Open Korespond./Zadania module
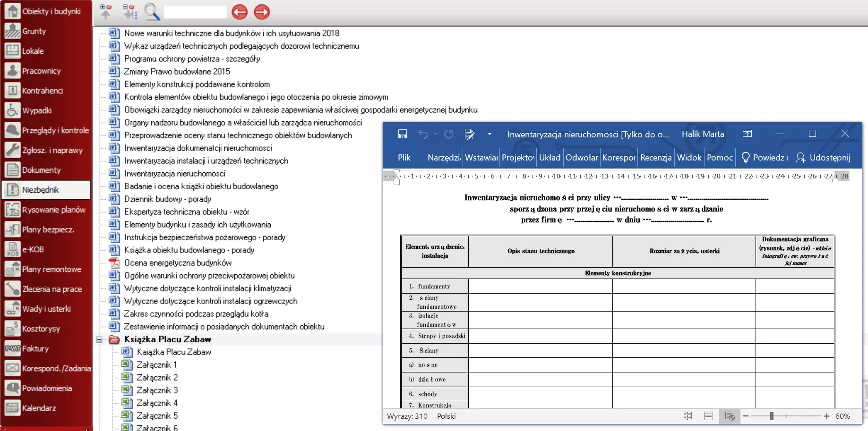This screenshot has height=431, width=868. pyautogui.click(x=46, y=368)
